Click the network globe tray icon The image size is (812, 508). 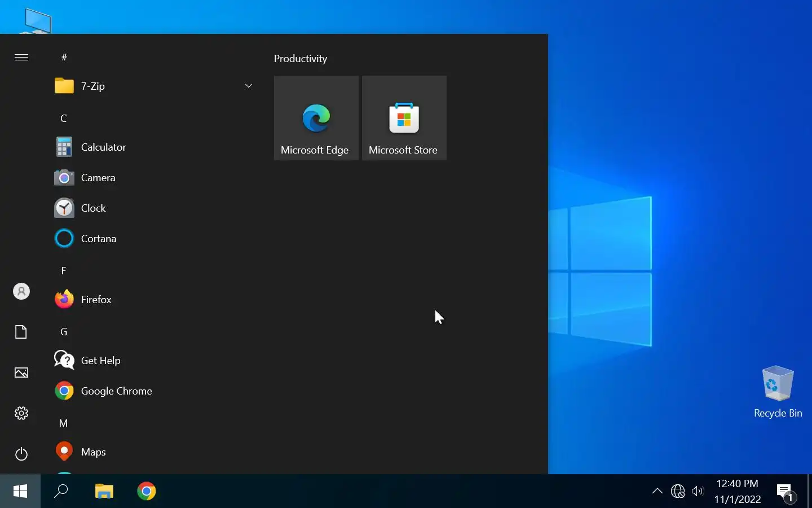tap(678, 491)
